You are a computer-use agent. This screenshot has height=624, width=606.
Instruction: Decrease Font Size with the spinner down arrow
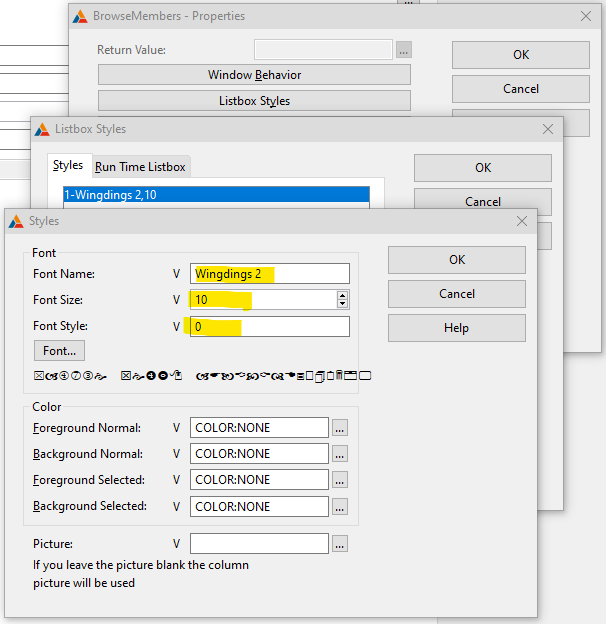point(343,304)
